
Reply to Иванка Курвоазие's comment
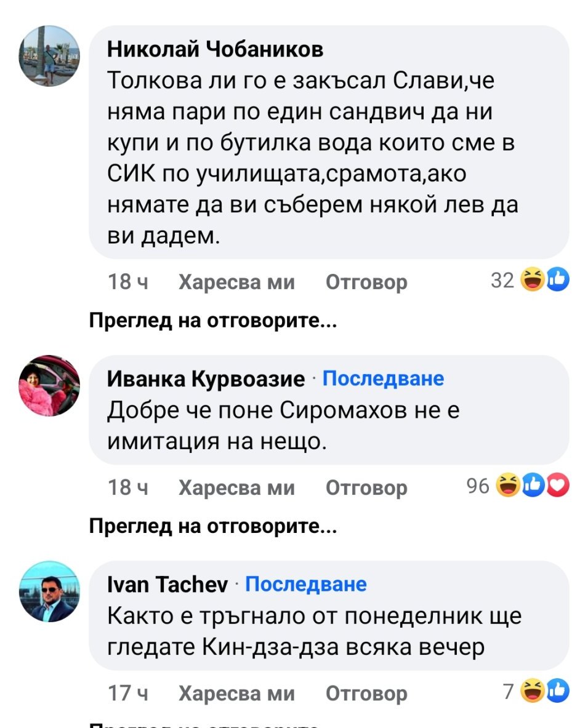click(366, 488)
